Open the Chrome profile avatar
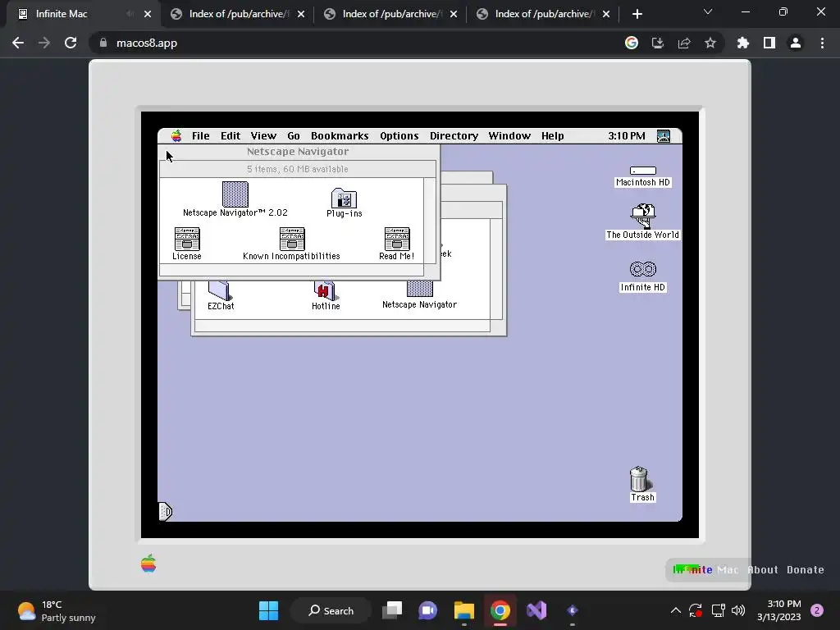840x630 pixels. (796, 43)
